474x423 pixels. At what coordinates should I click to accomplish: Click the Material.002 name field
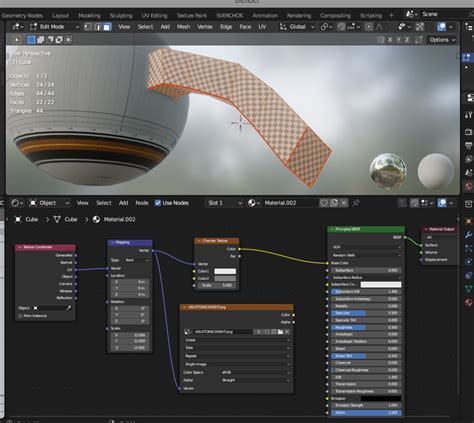(x=290, y=203)
